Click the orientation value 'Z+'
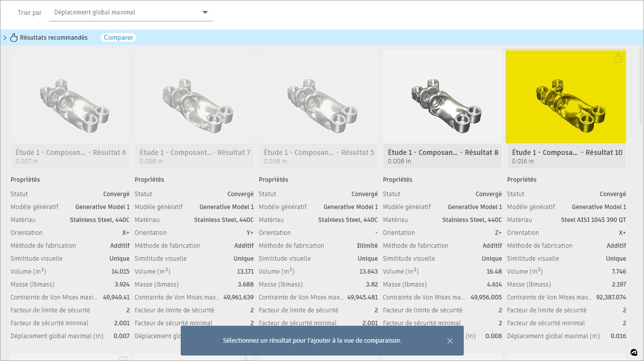644x361 pixels. click(498, 232)
